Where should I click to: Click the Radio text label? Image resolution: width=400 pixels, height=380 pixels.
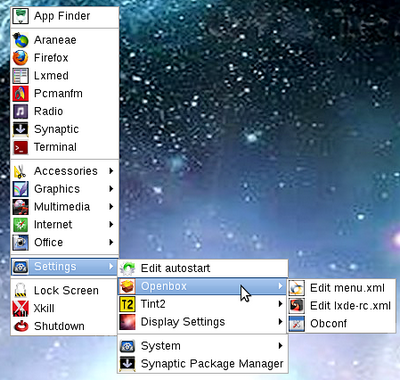pyautogui.click(x=49, y=111)
